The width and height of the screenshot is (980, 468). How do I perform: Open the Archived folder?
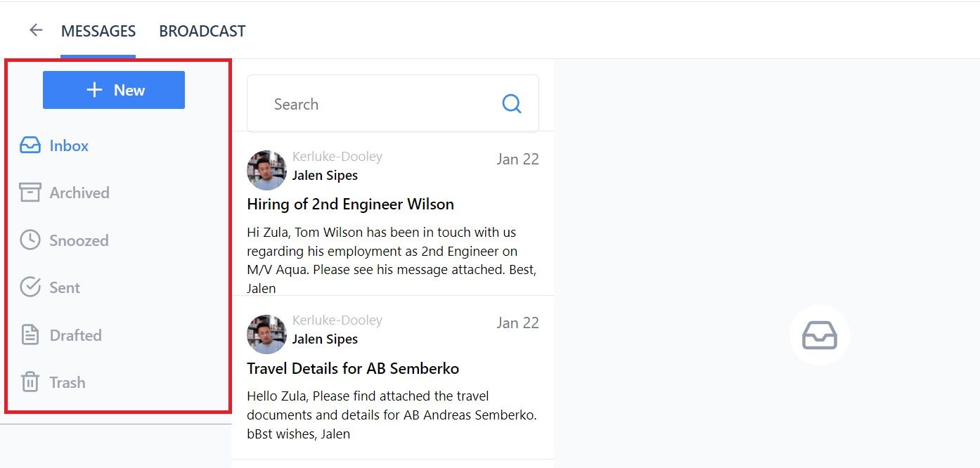pyautogui.click(x=79, y=193)
